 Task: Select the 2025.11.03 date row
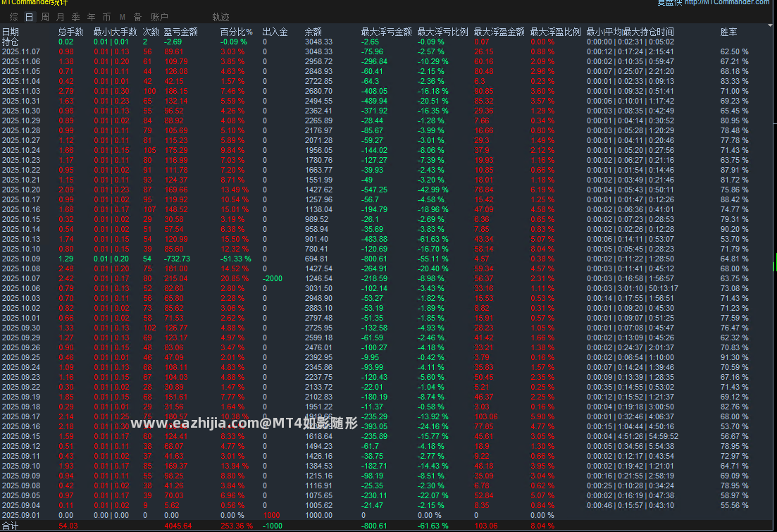tap(21, 91)
